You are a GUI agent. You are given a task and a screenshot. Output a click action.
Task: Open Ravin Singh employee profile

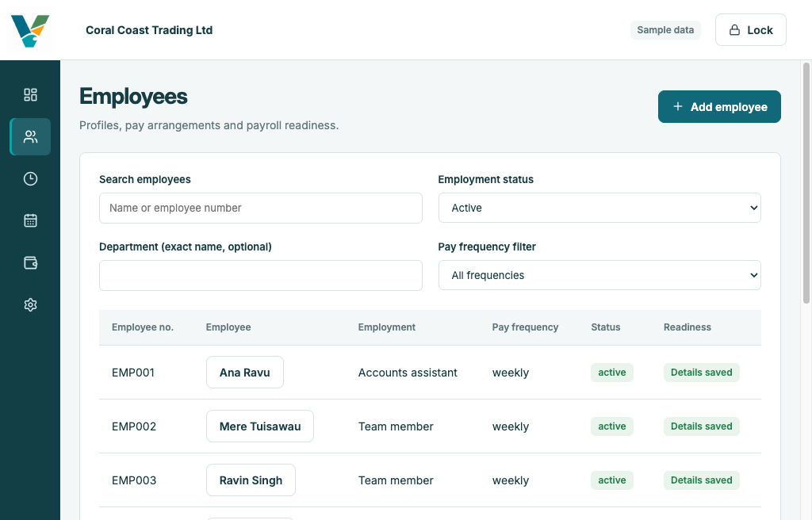251,480
